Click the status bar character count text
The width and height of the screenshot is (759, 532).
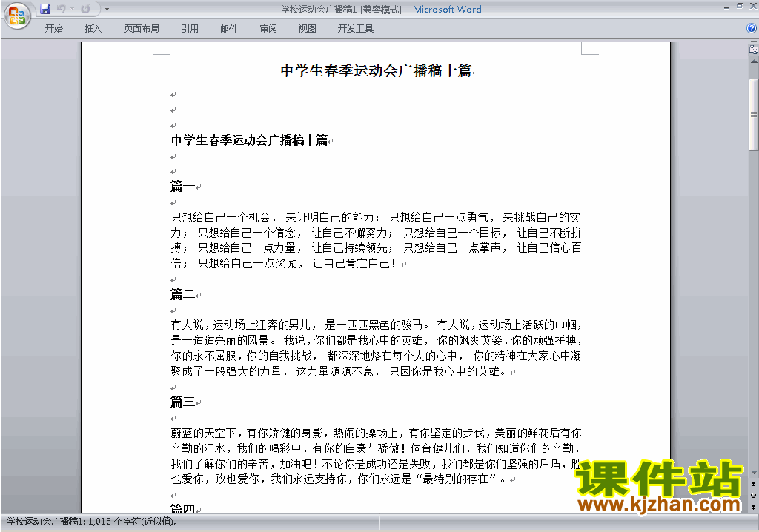(x=93, y=522)
